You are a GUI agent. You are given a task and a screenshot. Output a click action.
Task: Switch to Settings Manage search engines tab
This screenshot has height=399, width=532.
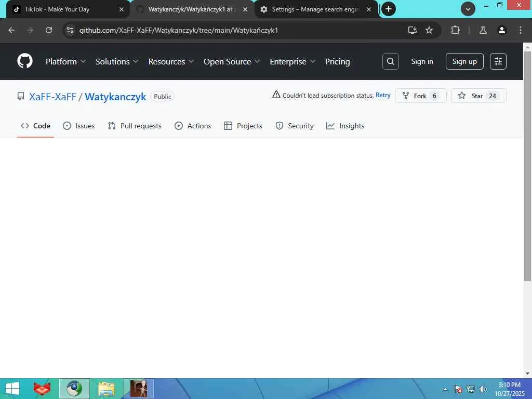pos(316,9)
